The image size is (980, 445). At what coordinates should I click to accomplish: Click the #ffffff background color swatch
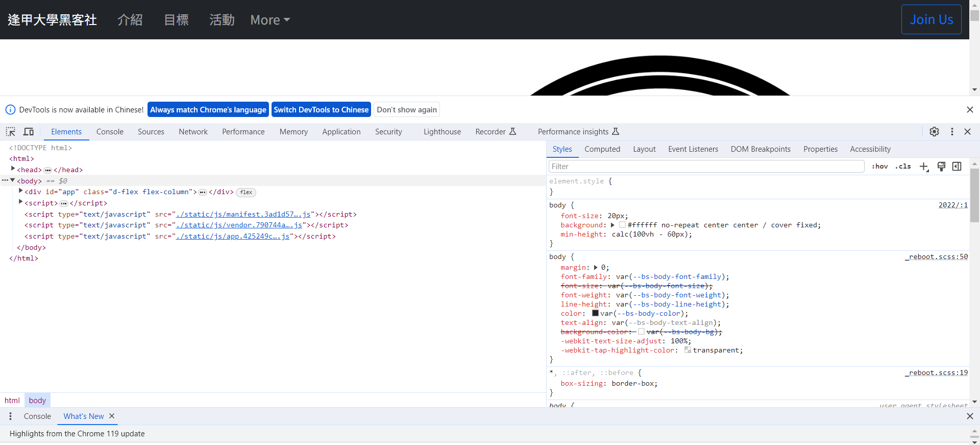coord(622,225)
